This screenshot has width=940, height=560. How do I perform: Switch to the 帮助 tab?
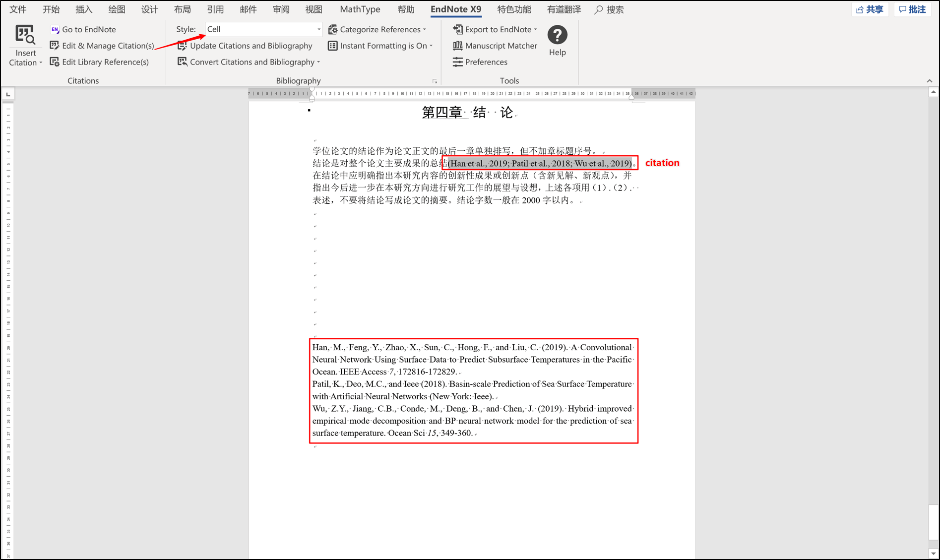tap(406, 9)
